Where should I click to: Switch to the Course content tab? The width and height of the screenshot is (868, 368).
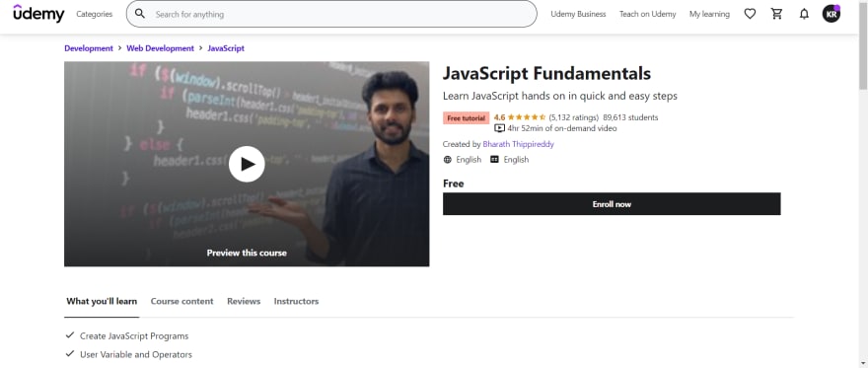coord(181,301)
